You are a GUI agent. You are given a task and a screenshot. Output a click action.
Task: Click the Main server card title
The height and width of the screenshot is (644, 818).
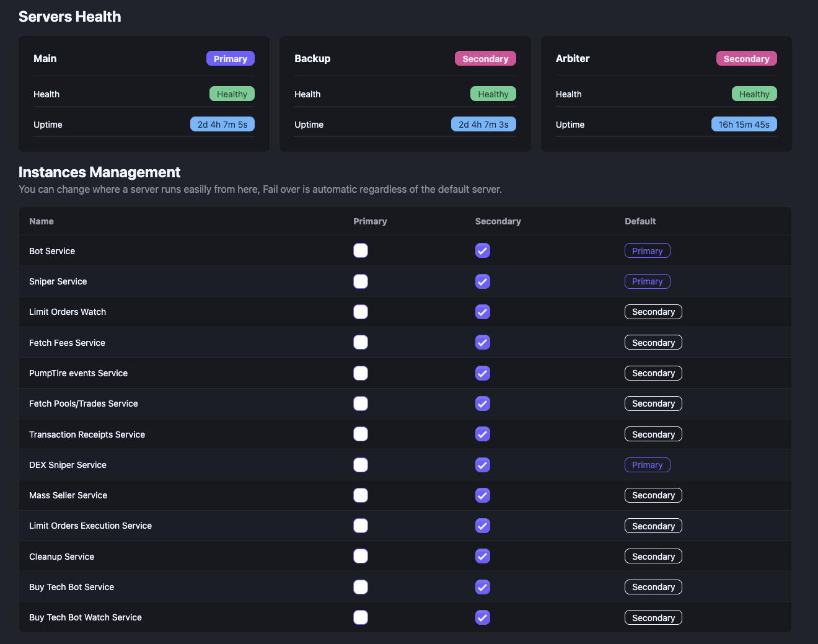tap(45, 58)
